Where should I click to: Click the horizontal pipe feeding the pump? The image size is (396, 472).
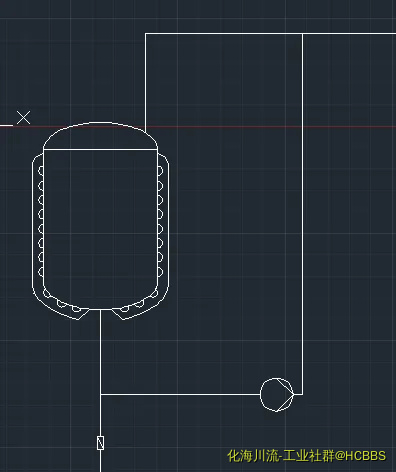point(180,395)
